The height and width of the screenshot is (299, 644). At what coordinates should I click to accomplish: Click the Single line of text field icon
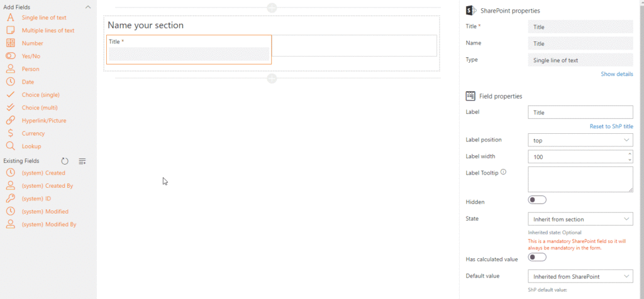point(10,18)
